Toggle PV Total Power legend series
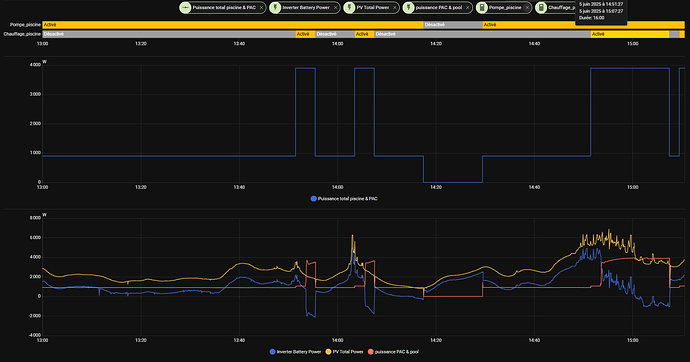The width and height of the screenshot is (690, 362). [x=345, y=352]
